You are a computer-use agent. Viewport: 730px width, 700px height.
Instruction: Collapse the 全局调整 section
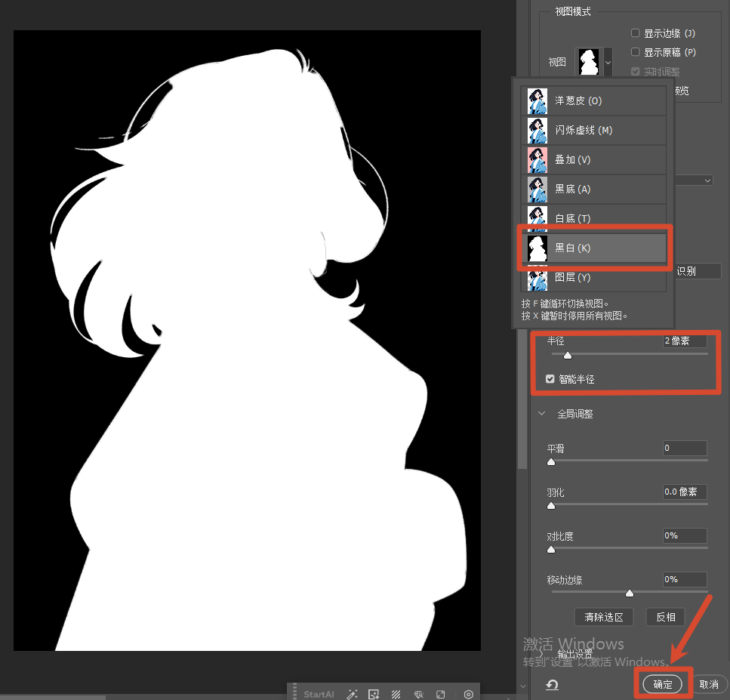click(x=541, y=414)
